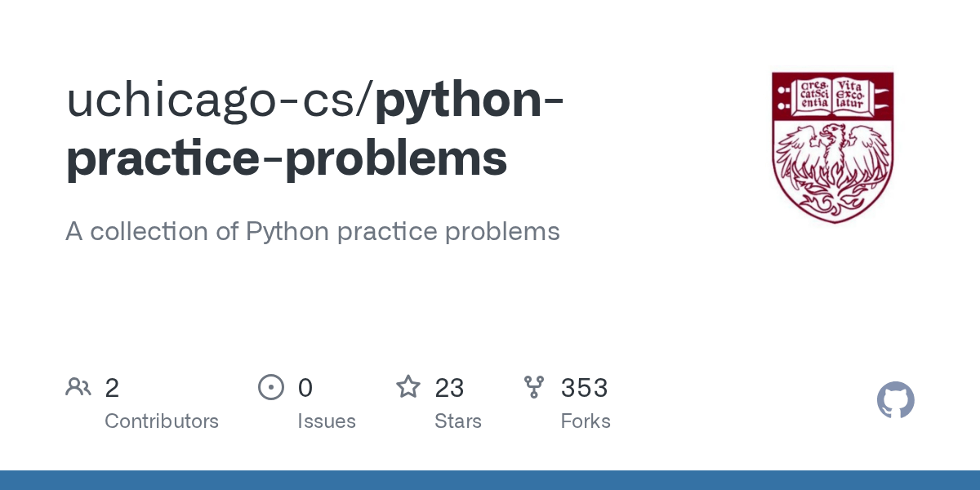Click the GitHub octocat logo

point(895,400)
